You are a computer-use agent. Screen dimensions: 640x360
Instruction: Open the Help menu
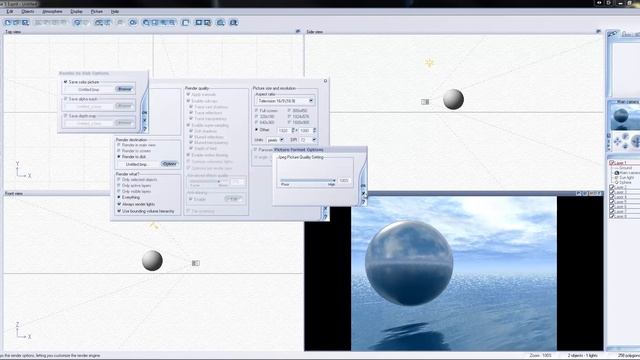pos(115,11)
